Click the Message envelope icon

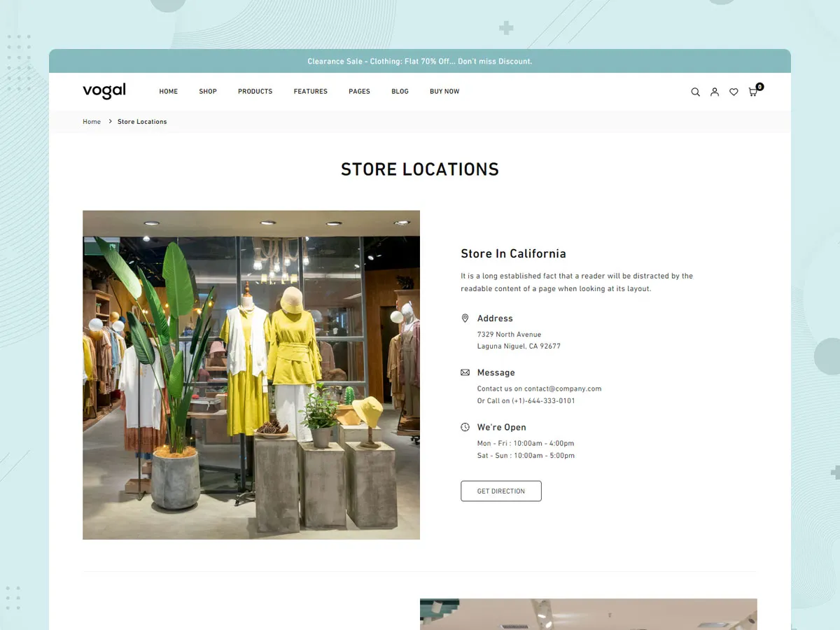coord(465,372)
